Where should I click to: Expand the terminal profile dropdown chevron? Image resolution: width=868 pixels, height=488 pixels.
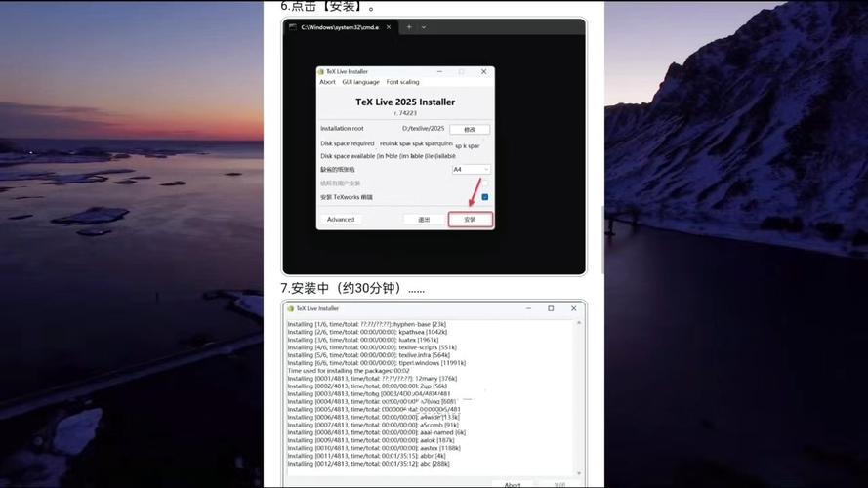pyautogui.click(x=424, y=27)
